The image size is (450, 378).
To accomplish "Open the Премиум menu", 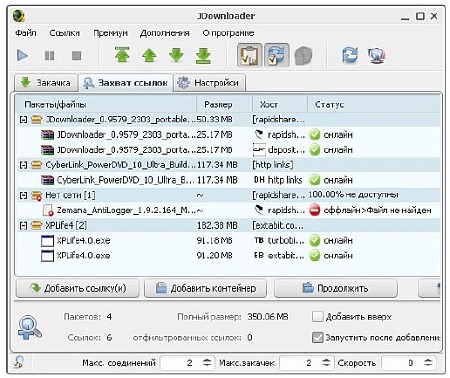I will (x=110, y=33).
